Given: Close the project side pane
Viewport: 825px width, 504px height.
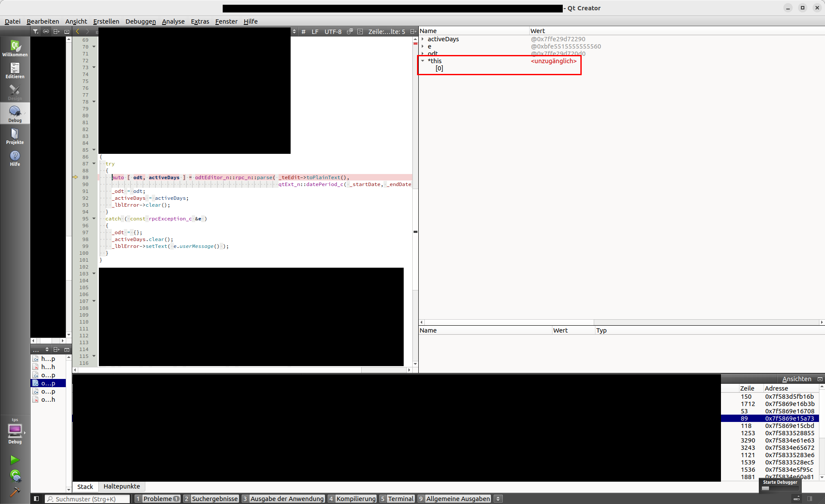Looking at the screenshot, I should click(x=67, y=31).
